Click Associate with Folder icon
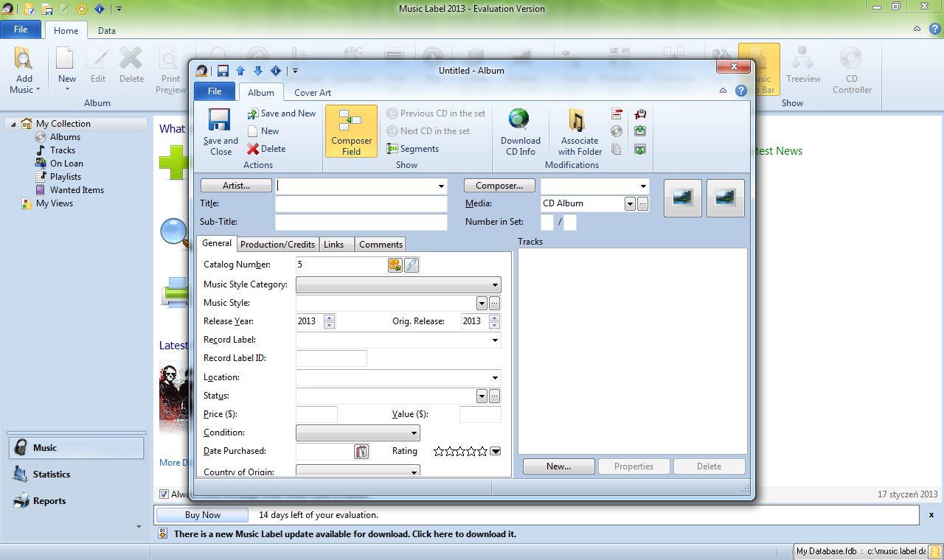Viewport: 944px width, 560px height. coord(578,120)
